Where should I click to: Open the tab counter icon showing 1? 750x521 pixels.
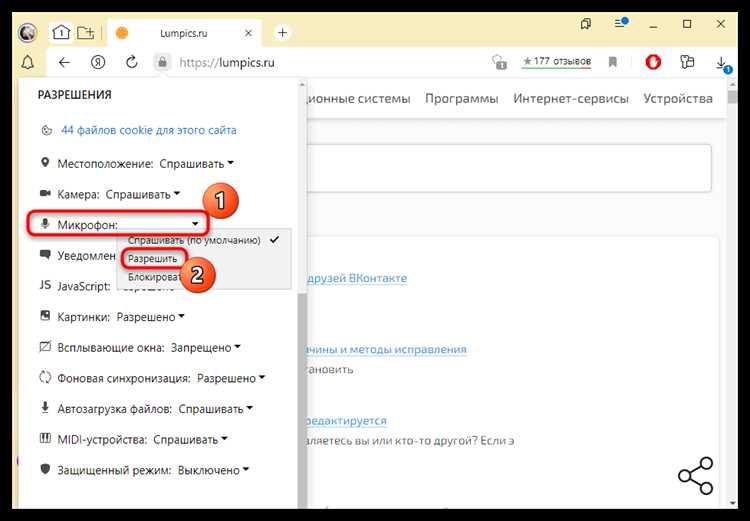pos(61,33)
